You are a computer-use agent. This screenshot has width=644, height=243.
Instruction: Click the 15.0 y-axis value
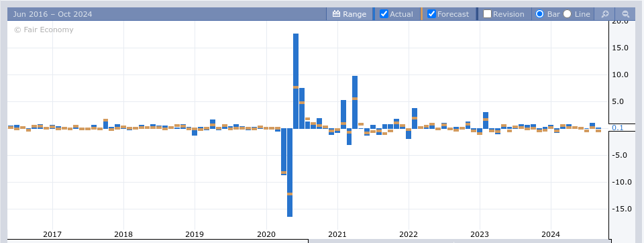click(620, 48)
